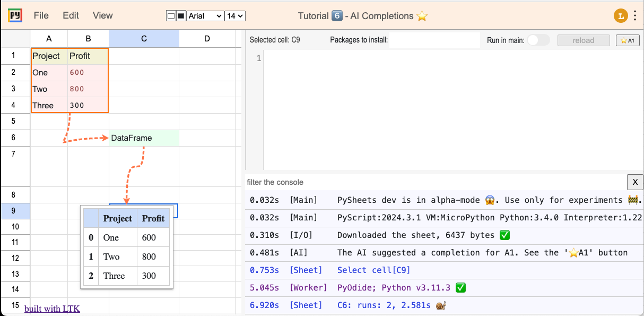Screen dimensions: 644x316
Task: Click the AI suggested a completion message
Action: pos(482,253)
